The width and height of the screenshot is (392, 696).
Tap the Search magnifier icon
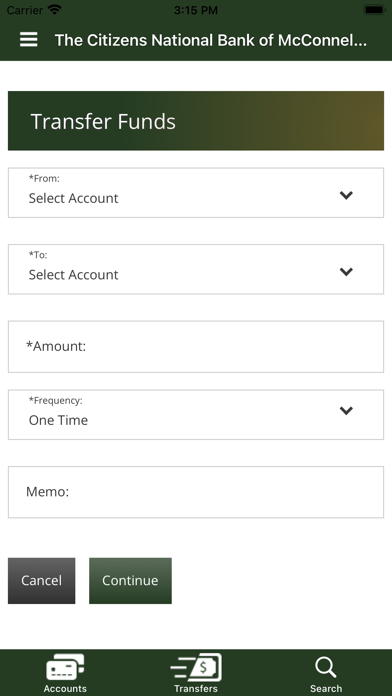coord(326,668)
